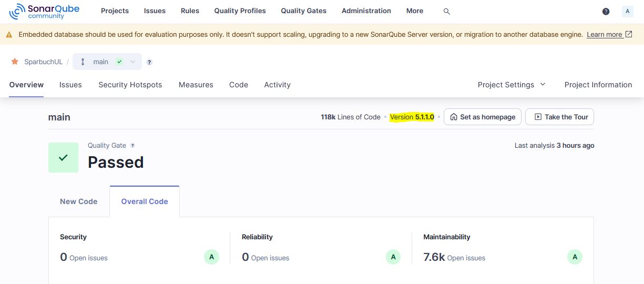
Task: Open the Security Hotspots tab
Action: (130, 85)
